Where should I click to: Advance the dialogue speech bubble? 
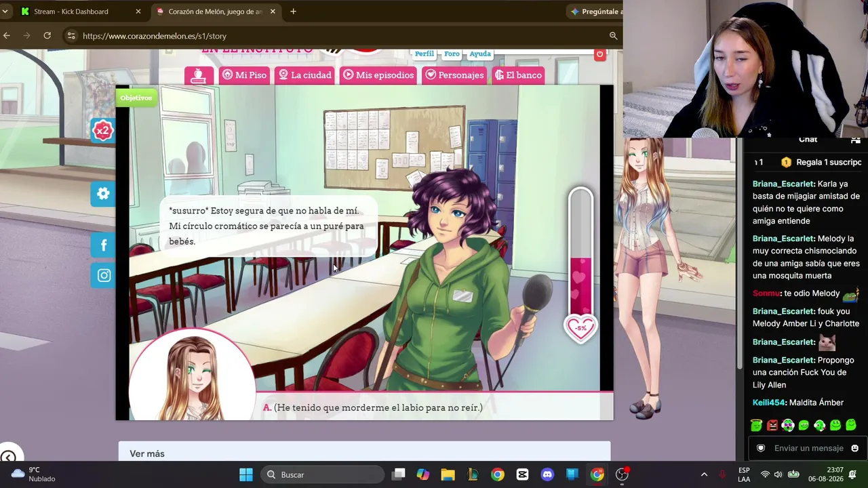click(x=268, y=226)
